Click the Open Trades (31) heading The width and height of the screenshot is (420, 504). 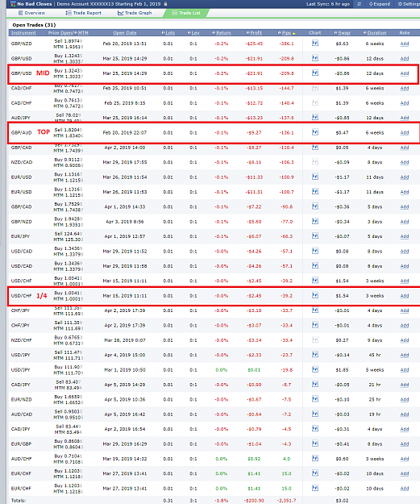[34, 25]
